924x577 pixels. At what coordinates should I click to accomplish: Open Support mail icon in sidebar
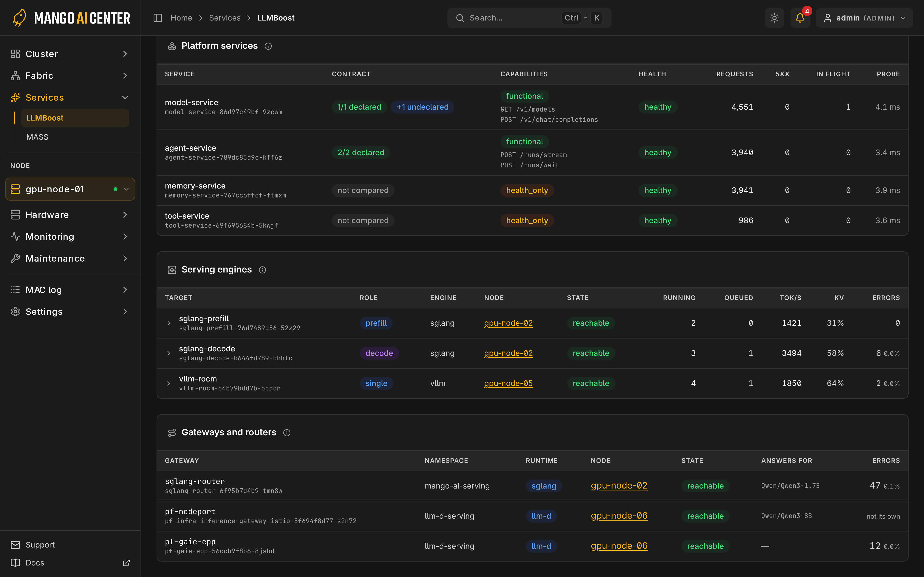[15, 545]
